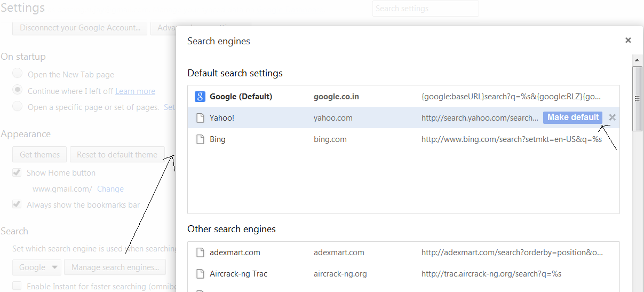Click the adexmart.com search URL
The width and height of the screenshot is (644, 292).
point(512,252)
